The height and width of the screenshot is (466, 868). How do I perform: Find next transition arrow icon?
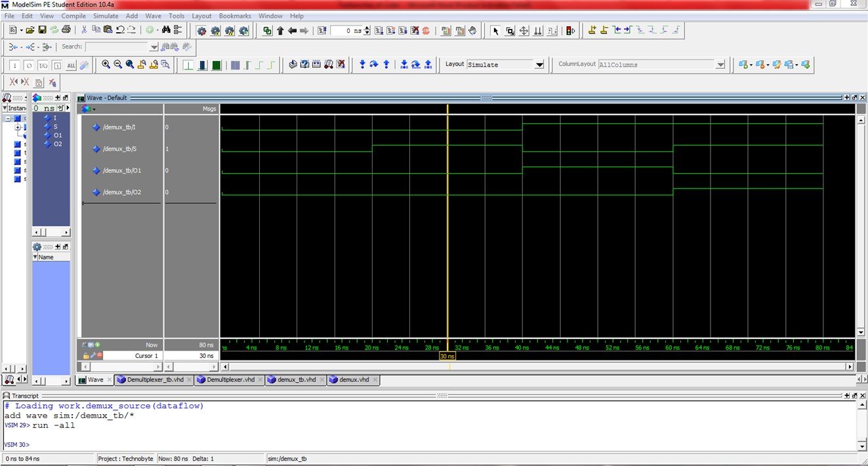click(627, 30)
